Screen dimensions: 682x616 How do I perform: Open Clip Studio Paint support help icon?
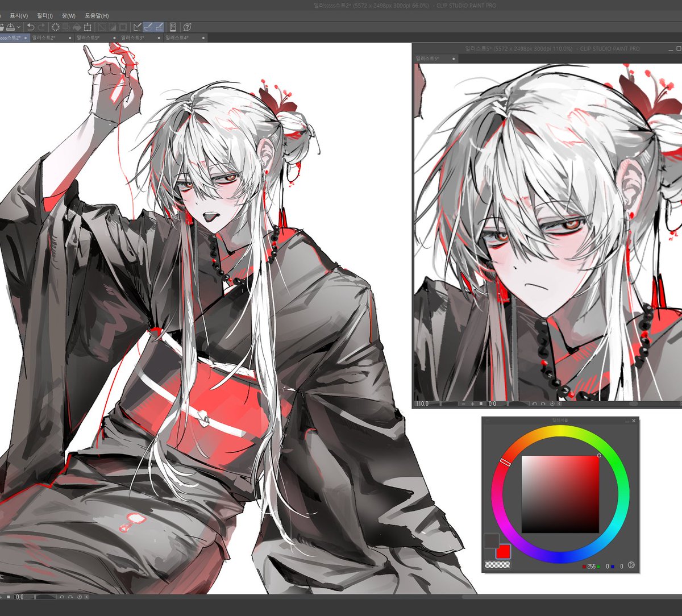(187, 27)
